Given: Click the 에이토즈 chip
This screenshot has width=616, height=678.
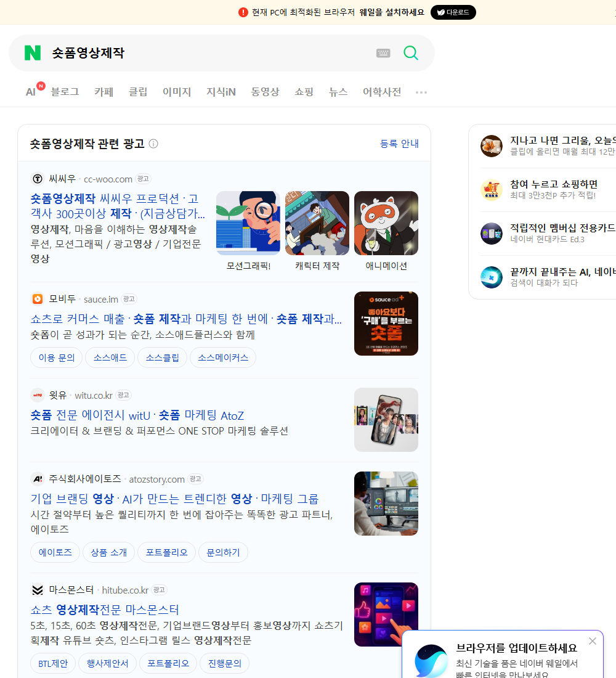Looking at the screenshot, I should (55, 552).
